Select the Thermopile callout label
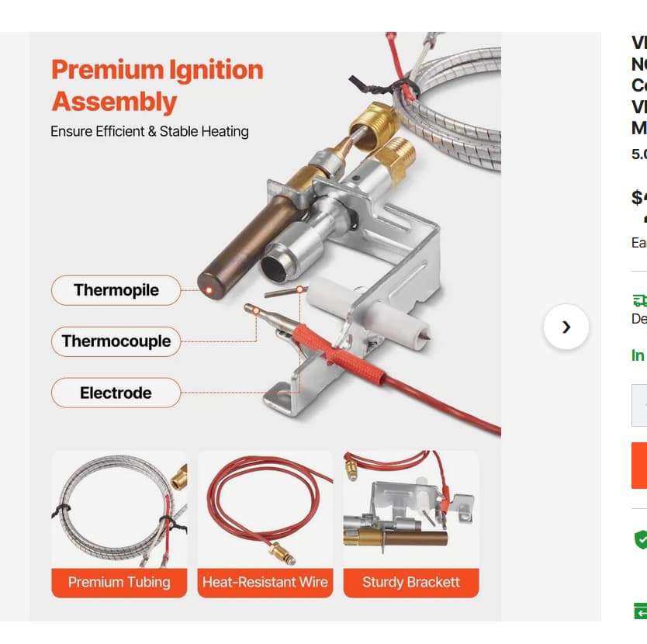 point(116,290)
